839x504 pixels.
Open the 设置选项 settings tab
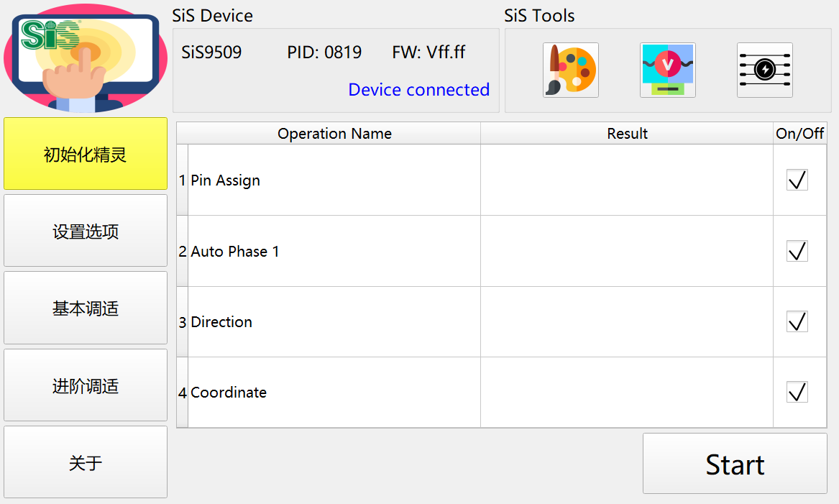coord(86,231)
